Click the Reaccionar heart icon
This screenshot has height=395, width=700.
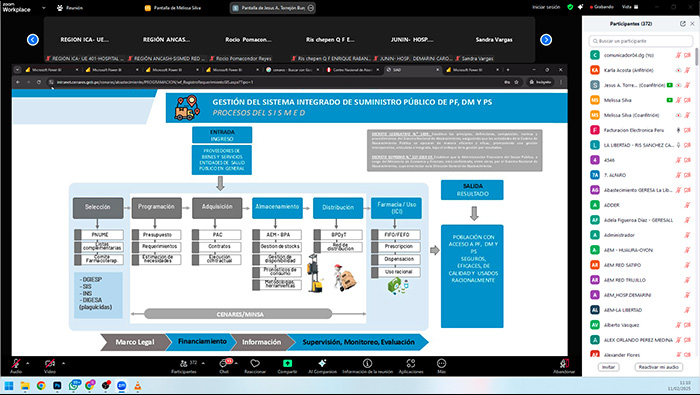[255, 363]
